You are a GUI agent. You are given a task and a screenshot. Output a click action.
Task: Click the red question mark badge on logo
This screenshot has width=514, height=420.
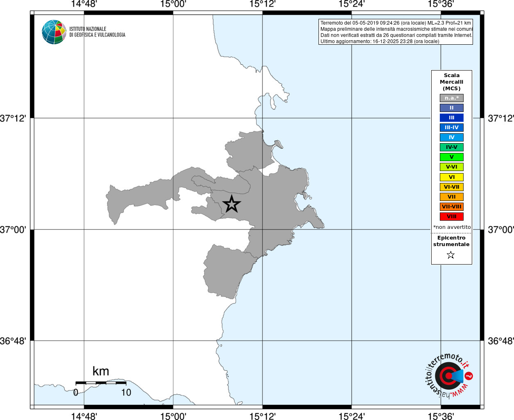coord(469,376)
